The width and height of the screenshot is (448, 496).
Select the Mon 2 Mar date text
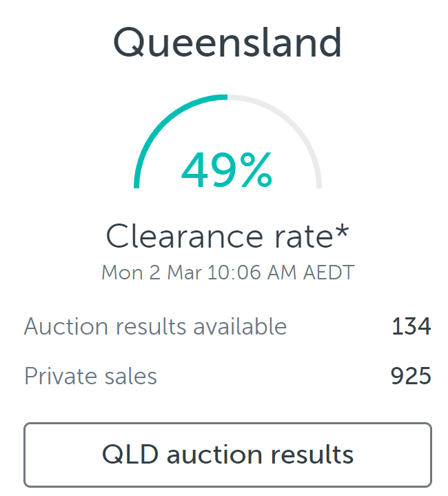[x=152, y=272]
